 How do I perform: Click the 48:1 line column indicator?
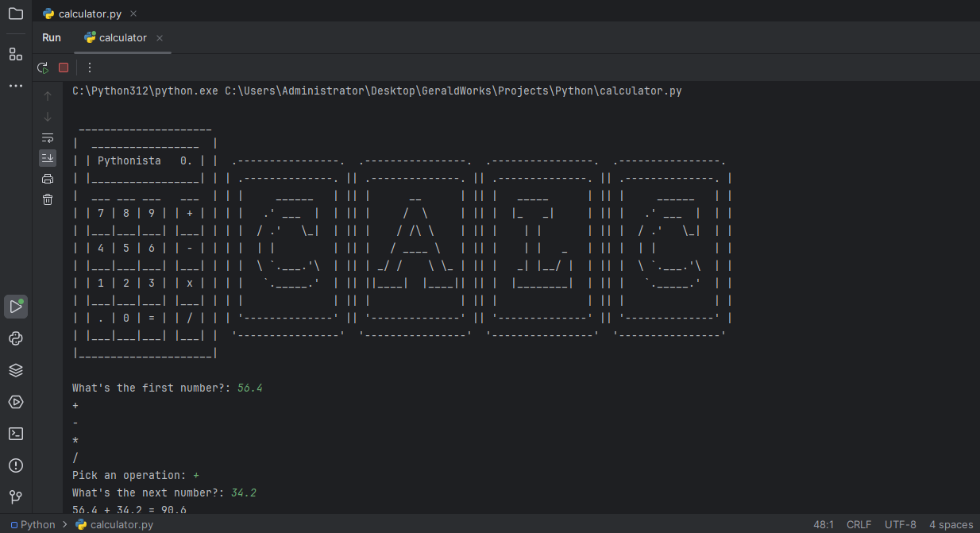824,524
